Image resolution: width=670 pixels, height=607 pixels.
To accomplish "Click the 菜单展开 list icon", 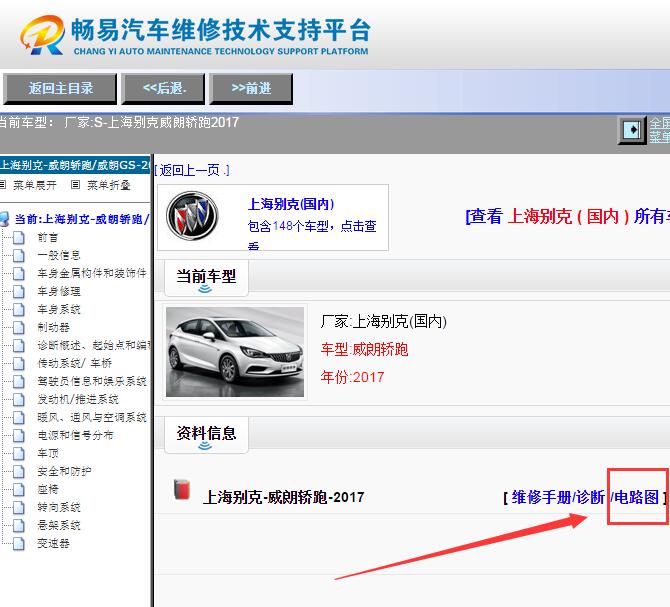I will [3, 185].
